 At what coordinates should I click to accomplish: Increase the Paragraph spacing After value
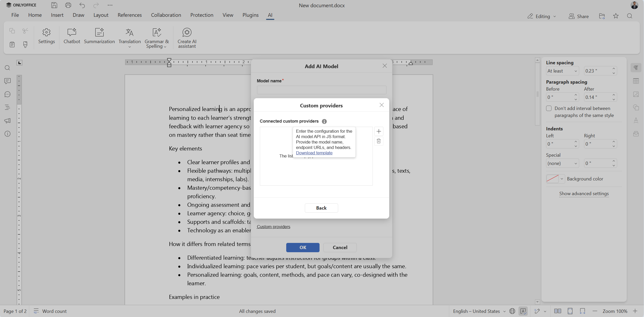point(614,95)
